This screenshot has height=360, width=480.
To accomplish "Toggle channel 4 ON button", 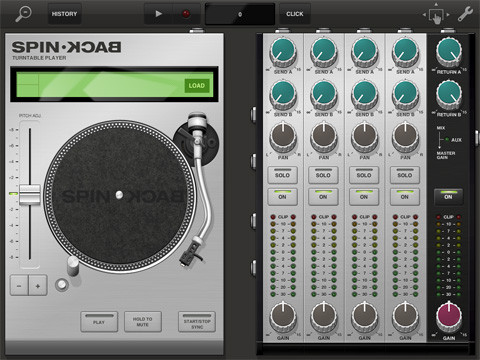I will [x=405, y=197].
